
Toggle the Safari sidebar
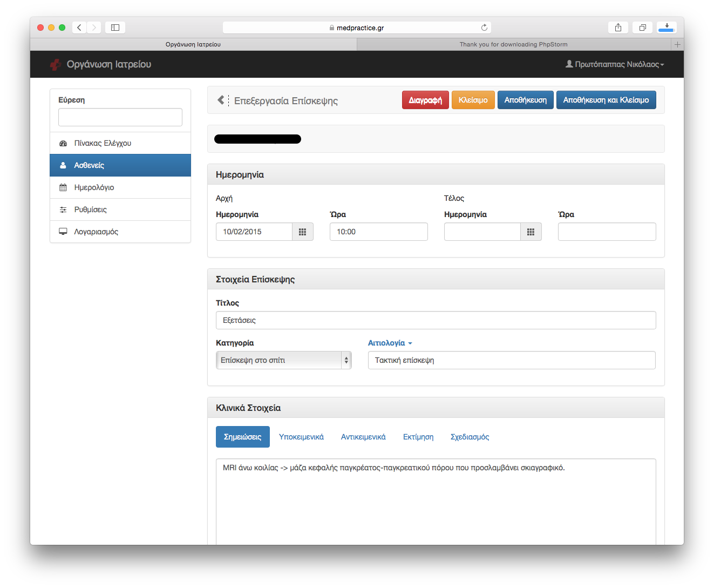(x=115, y=28)
